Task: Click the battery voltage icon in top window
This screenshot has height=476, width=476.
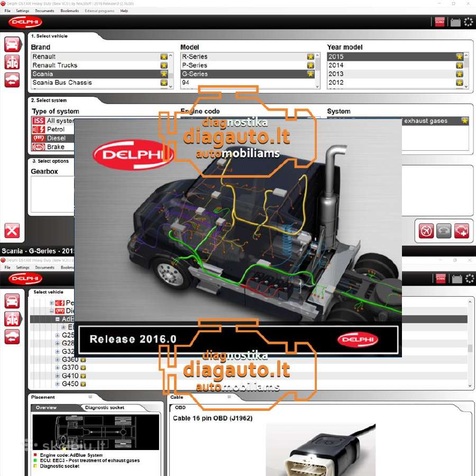Action: 455,22
